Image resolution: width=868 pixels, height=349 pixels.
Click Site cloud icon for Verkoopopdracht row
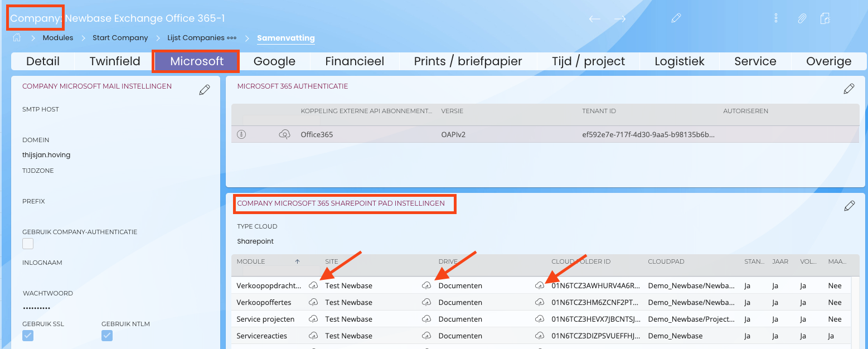313,285
